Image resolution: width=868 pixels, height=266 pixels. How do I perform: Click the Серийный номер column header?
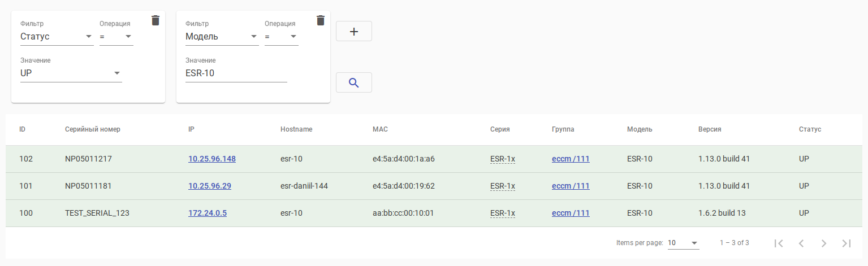pos(93,129)
